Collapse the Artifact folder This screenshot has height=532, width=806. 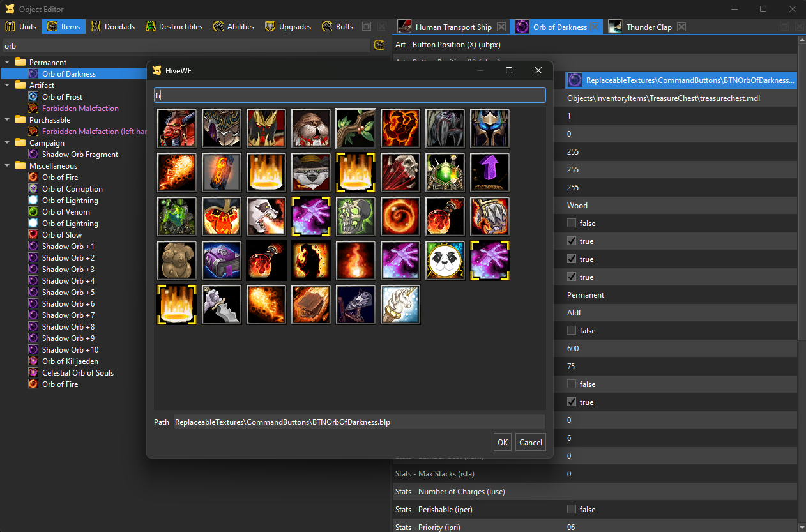pos(8,86)
